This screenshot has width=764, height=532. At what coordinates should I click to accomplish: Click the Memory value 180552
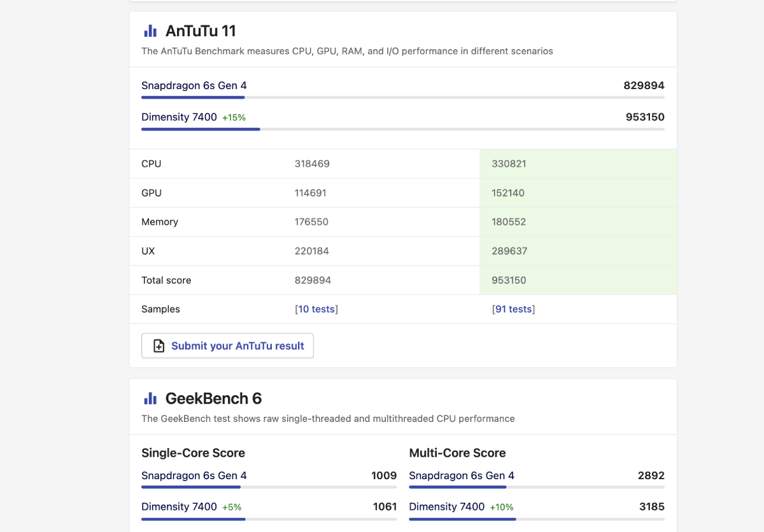click(x=509, y=222)
